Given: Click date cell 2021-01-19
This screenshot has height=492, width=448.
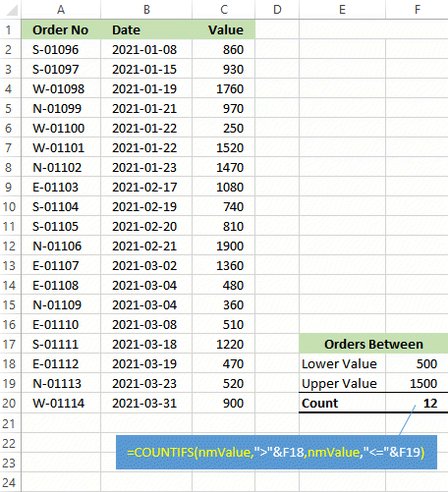Looking at the screenshot, I should 146,88.
